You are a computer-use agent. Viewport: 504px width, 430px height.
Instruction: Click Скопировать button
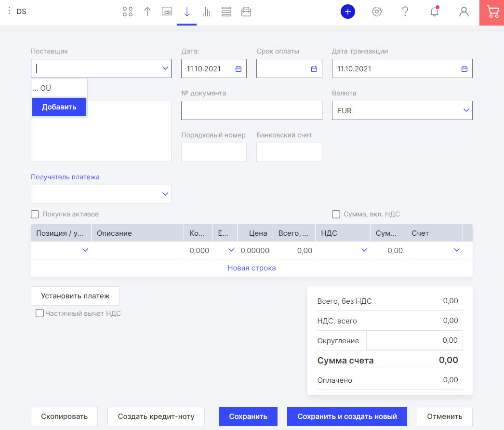point(64,417)
